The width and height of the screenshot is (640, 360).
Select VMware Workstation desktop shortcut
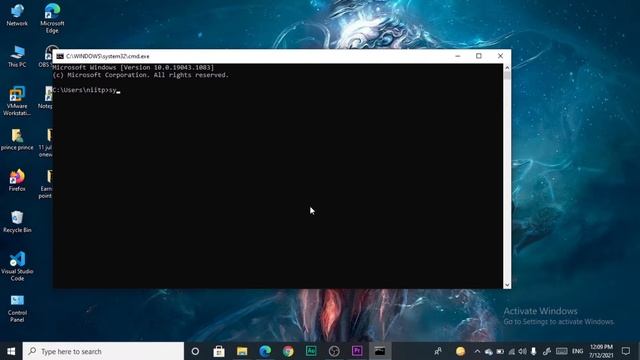coord(17,101)
